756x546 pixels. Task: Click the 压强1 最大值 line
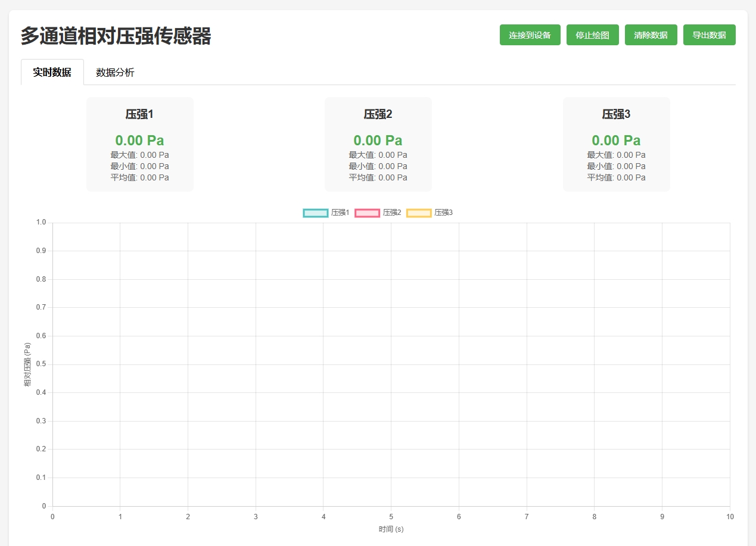pyautogui.click(x=139, y=155)
